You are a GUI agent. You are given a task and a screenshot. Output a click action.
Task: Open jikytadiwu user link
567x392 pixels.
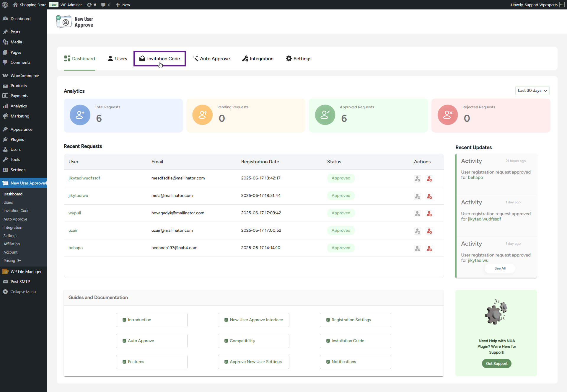78,195
